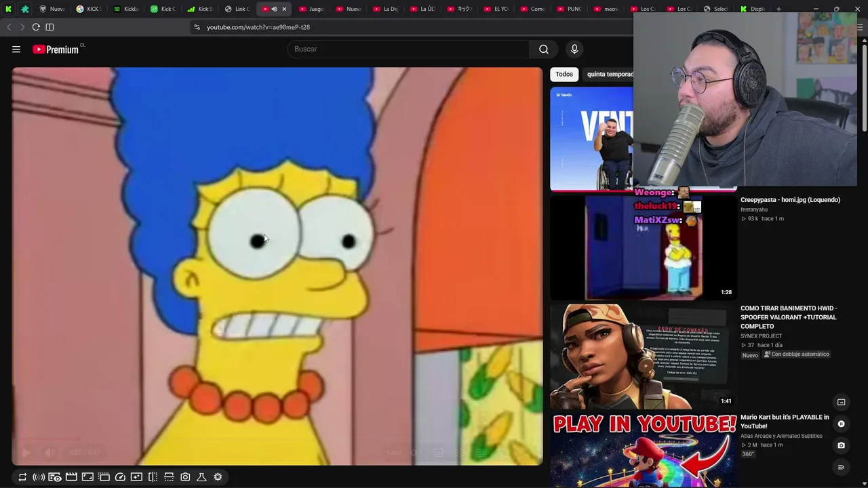
Task: Toggle the browser sidebar panel button
Action: pyautogui.click(x=50, y=27)
